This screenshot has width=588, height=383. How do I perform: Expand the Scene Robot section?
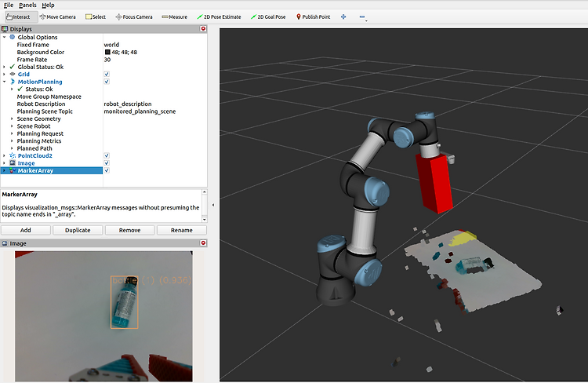pyautogui.click(x=12, y=126)
